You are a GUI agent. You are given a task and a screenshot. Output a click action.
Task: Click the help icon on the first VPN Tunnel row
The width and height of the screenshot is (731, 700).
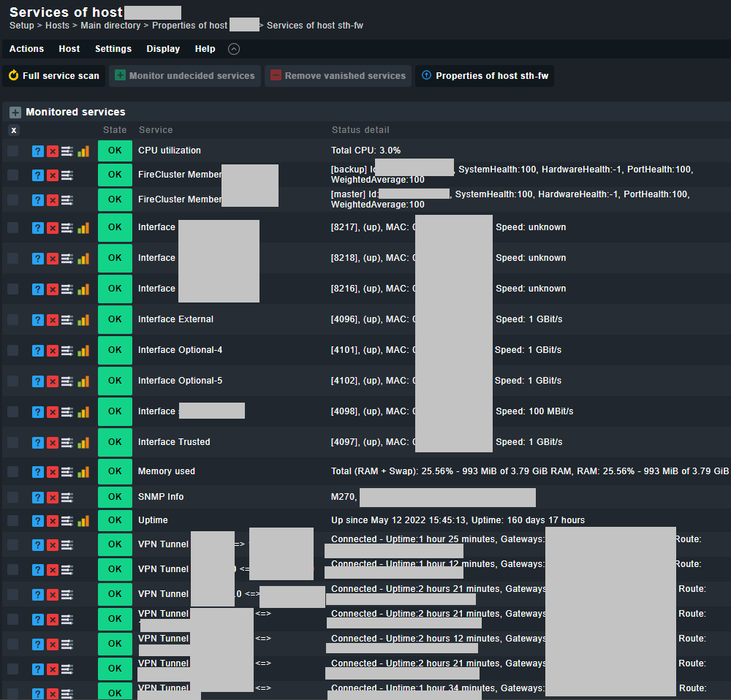coord(37,545)
